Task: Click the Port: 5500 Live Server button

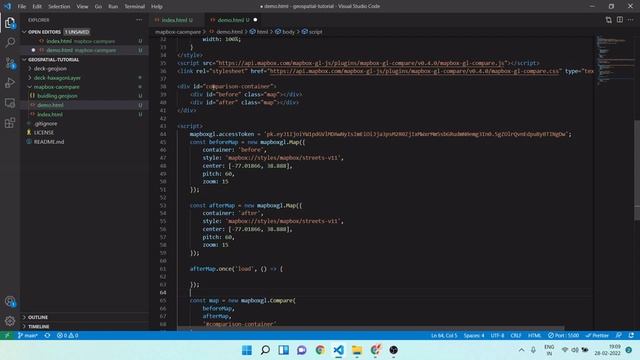Action: point(563,336)
